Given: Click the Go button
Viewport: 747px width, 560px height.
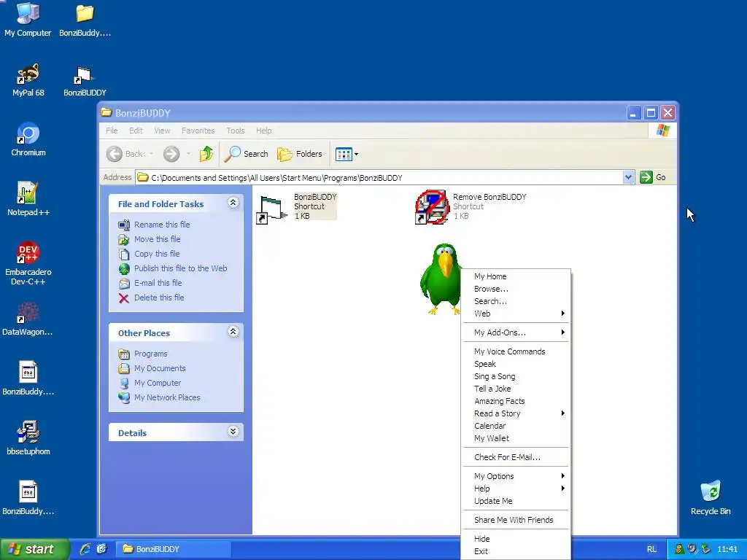Looking at the screenshot, I should pyautogui.click(x=653, y=177).
